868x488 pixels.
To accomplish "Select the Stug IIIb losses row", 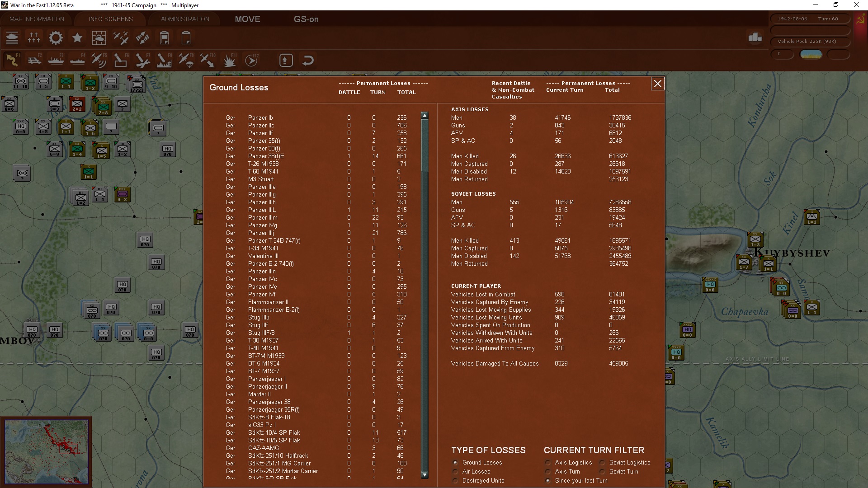I will [x=316, y=317].
